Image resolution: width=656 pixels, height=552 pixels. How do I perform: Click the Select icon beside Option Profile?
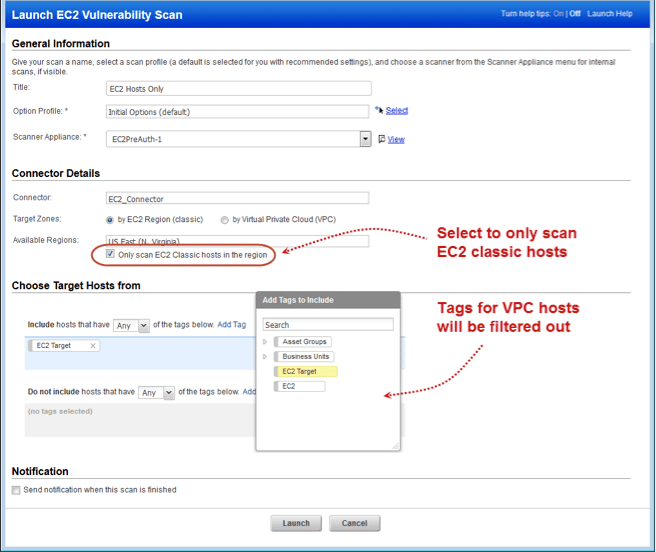(x=379, y=110)
